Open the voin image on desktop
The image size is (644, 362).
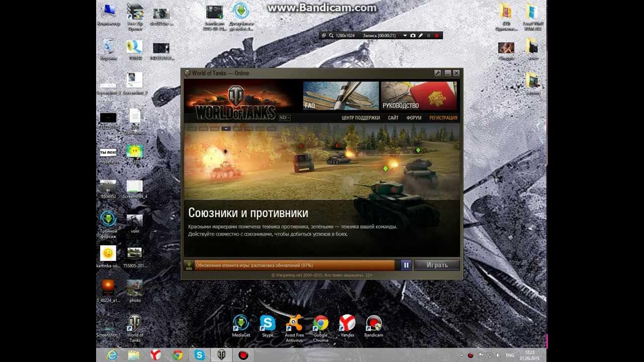tap(135, 224)
